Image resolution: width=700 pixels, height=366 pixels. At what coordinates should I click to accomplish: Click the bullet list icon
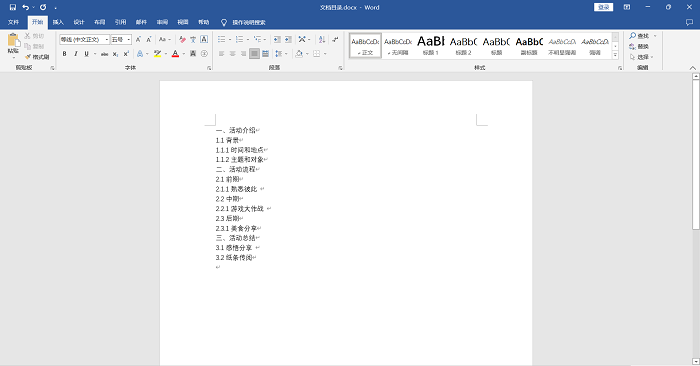click(221, 40)
